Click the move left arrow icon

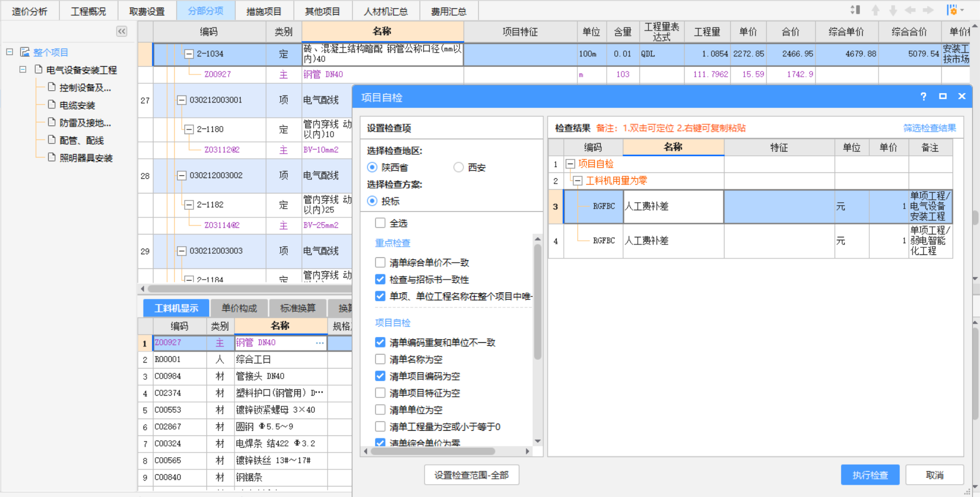click(x=910, y=10)
